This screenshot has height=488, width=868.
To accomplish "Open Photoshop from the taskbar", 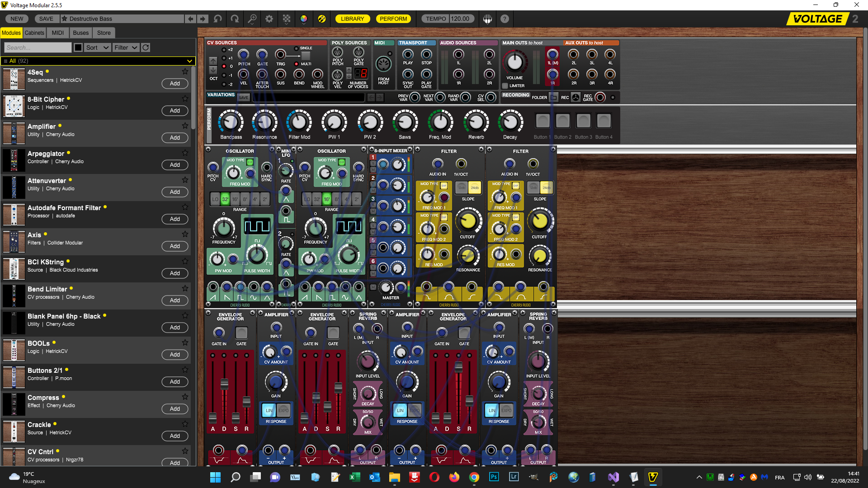I will (494, 477).
